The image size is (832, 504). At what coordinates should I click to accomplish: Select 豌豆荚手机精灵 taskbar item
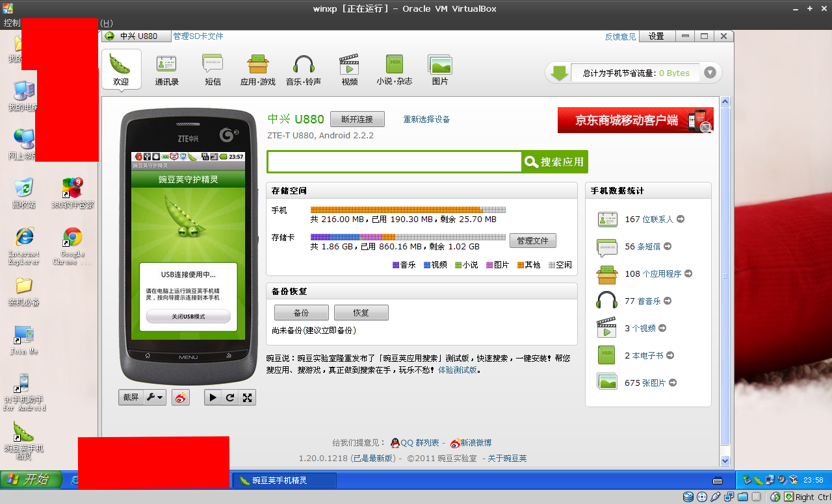[x=285, y=481]
